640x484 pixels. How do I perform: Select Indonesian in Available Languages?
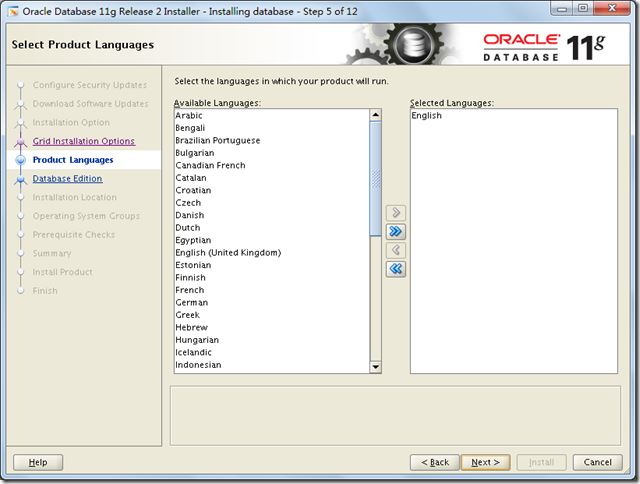(x=272, y=365)
